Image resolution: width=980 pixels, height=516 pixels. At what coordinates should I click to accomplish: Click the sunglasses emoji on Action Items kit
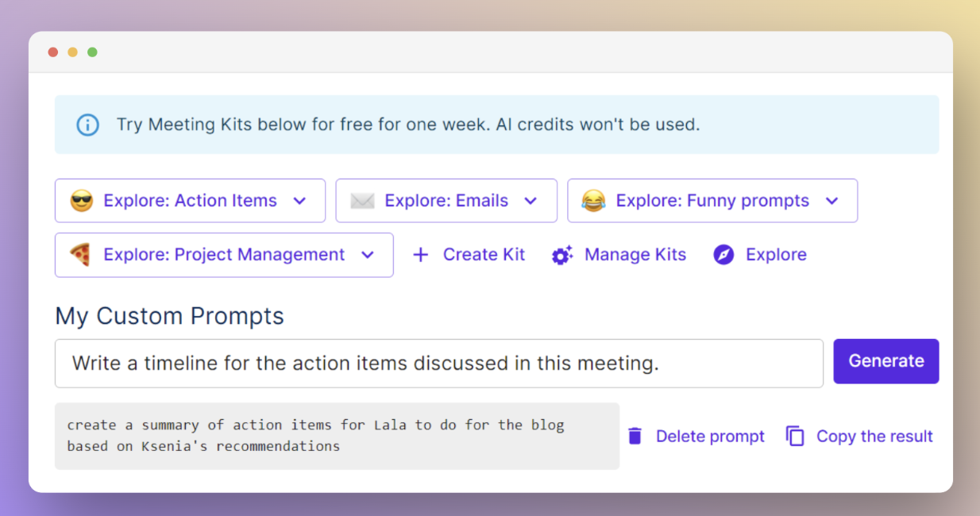(81, 200)
